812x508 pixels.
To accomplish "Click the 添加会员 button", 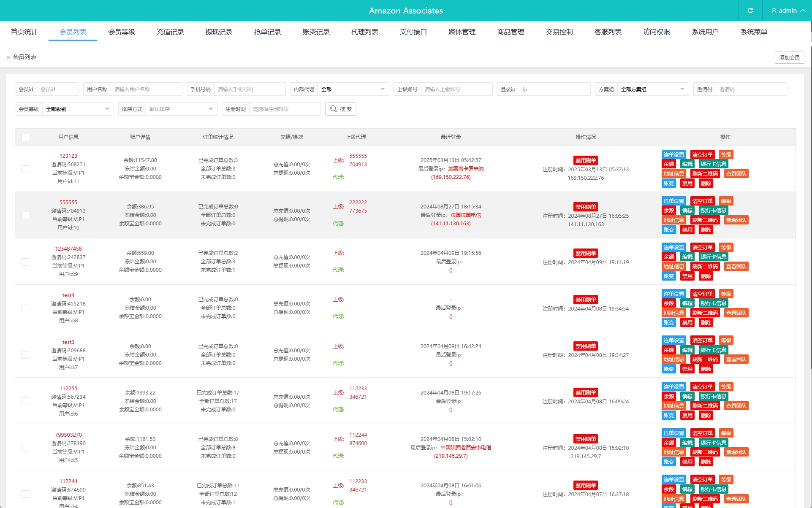I will tap(789, 57).
